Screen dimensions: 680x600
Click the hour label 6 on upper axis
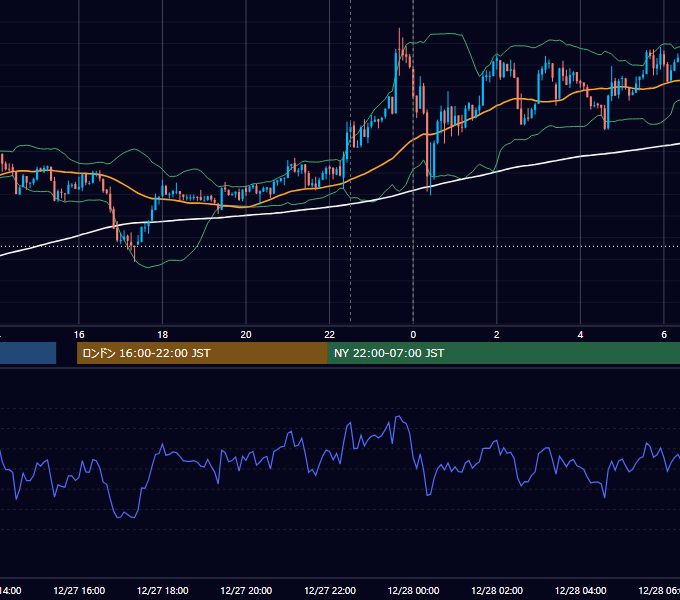tap(664, 335)
